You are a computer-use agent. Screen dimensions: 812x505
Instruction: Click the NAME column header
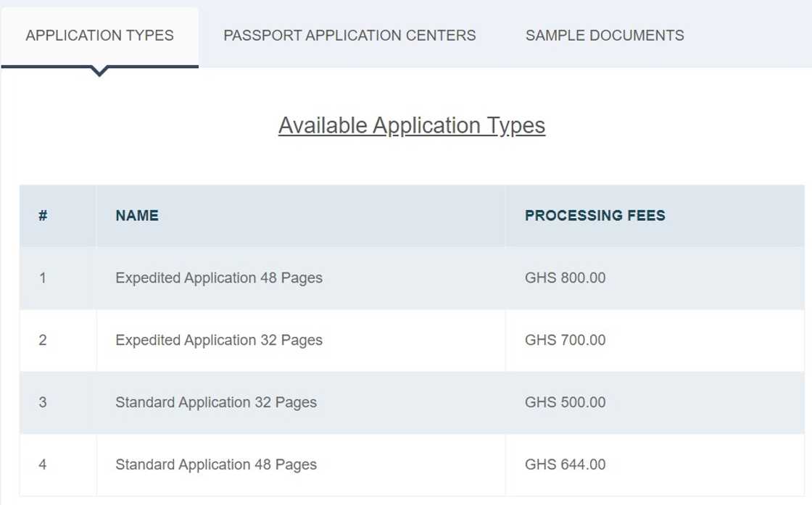tap(136, 215)
